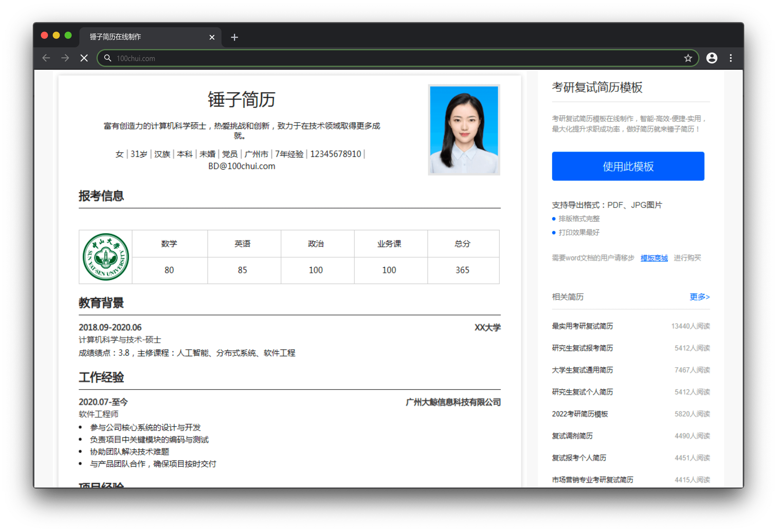Open the user profile icon
The height and width of the screenshot is (532, 777).
[712, 58]
